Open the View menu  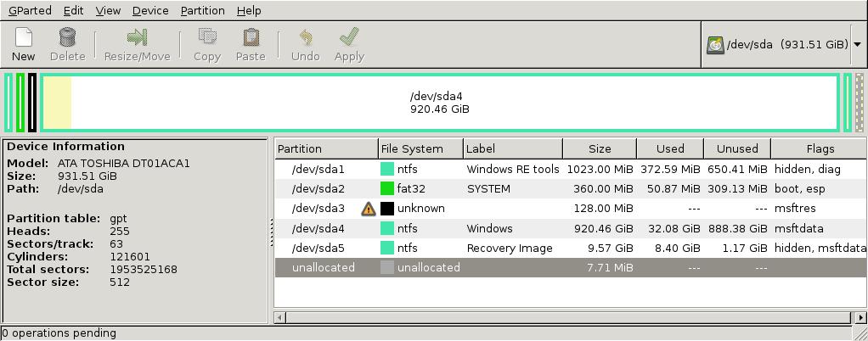coord(109,10)
